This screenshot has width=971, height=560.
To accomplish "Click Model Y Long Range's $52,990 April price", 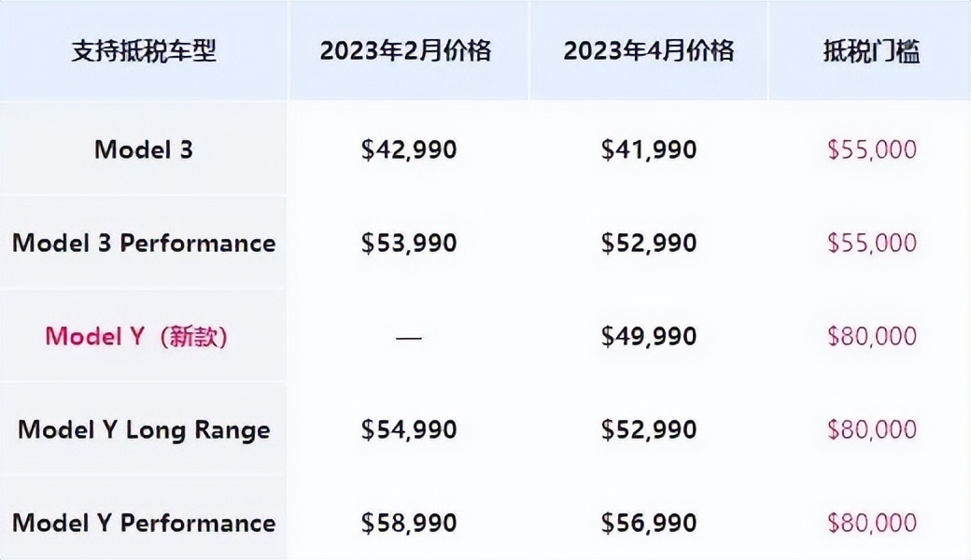I will 649,429.
